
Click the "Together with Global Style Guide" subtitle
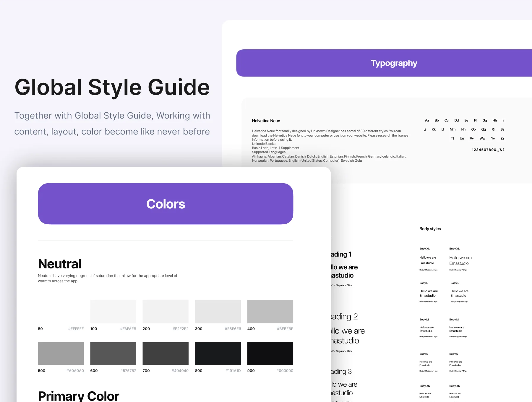tap(112, 124)
